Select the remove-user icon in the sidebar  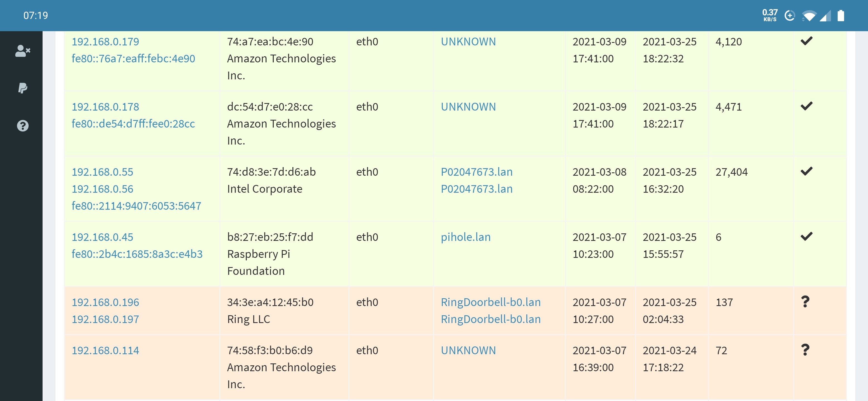click(22, 51)
